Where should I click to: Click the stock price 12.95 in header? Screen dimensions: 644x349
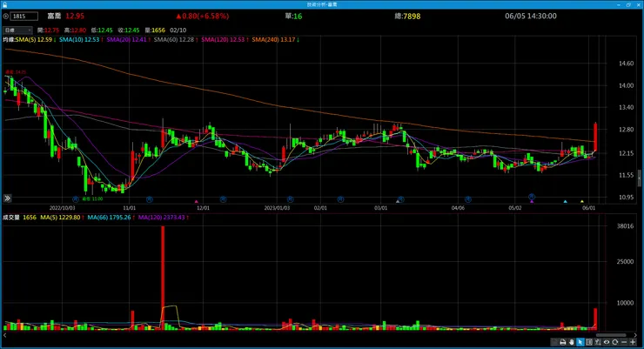pyautogui.click(x=75, y=16)
